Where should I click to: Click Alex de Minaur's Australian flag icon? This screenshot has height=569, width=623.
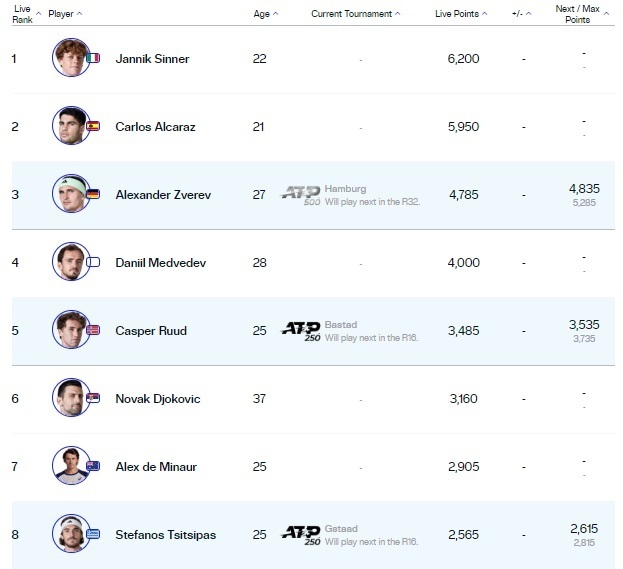click(94, 467)
